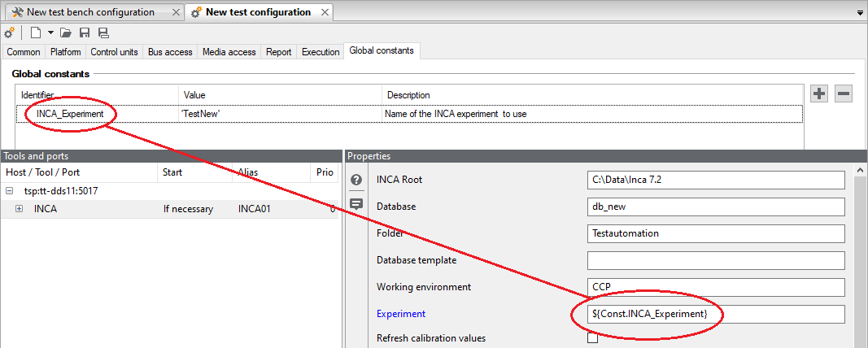Open the Control units tab
Screen dimensions: 868x348
(114, 51)
